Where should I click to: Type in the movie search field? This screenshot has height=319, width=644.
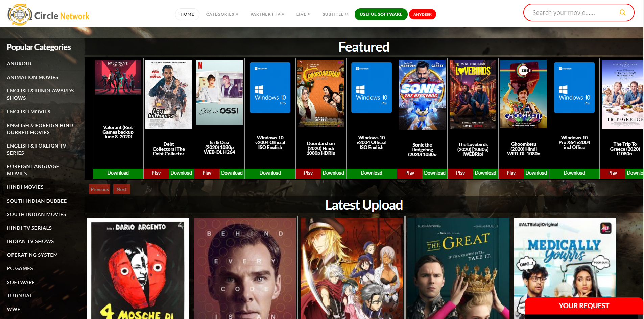(x=571, y=12)
